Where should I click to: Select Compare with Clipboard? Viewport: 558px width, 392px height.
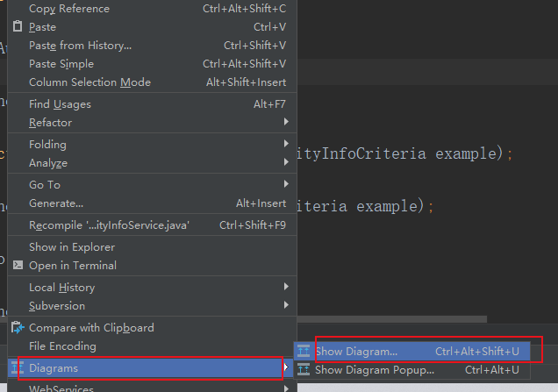coord(153,328)
